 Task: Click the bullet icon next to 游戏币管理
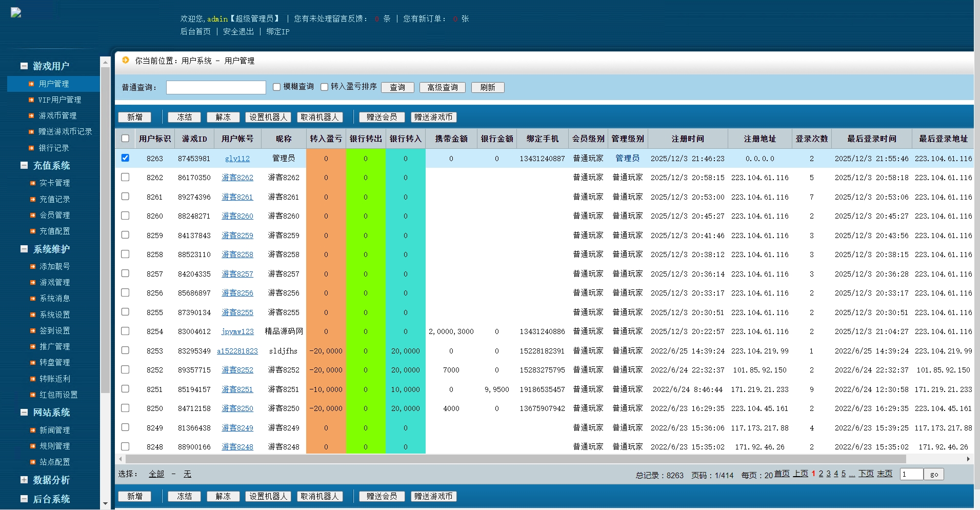(31, 116)
